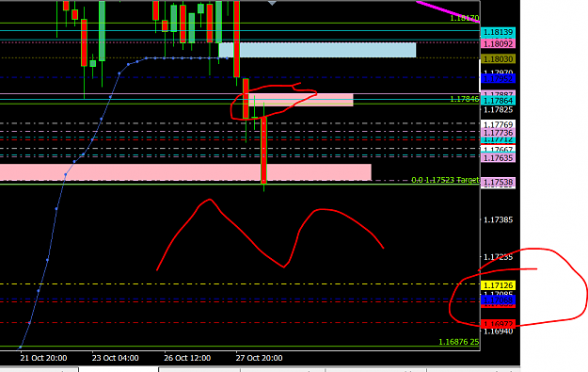Screen dimensions: 588x372
Task: Select the green horizontal line at 1.16876
Action: (240, 347)
